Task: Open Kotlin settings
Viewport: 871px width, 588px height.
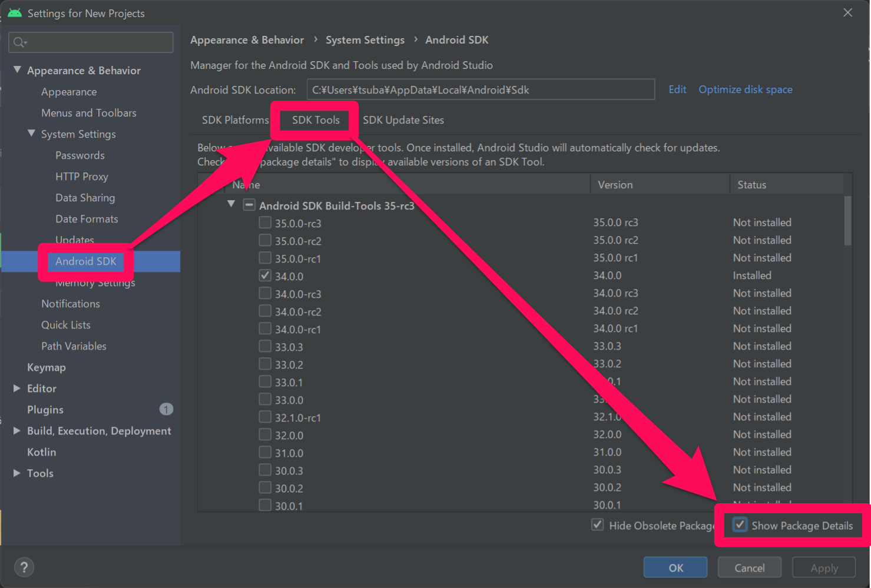Action: click(42, 452)
